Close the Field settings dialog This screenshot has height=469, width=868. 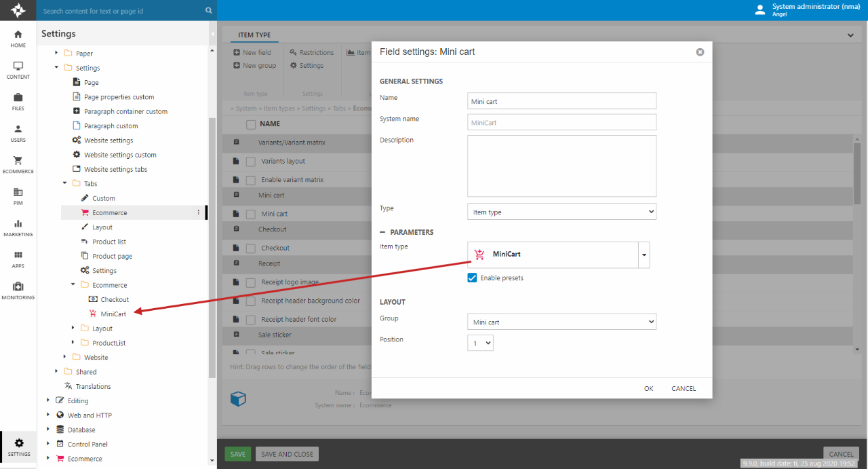click(x=700, y=52)
